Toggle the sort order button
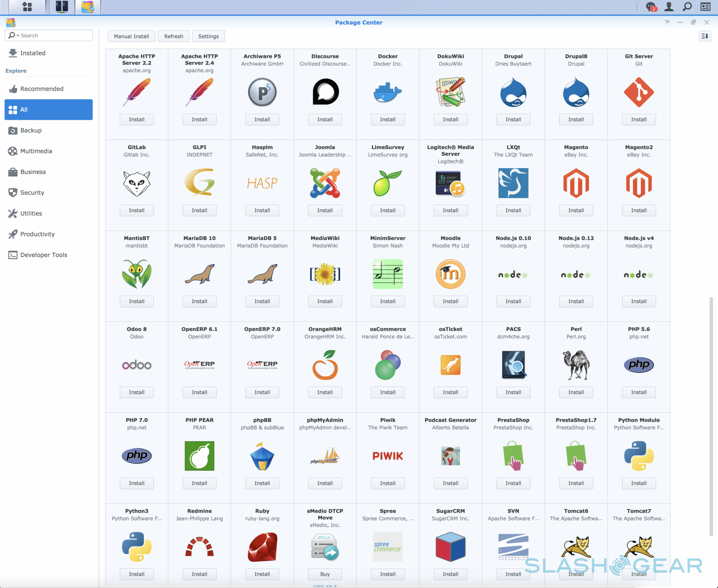 (705, 36)
